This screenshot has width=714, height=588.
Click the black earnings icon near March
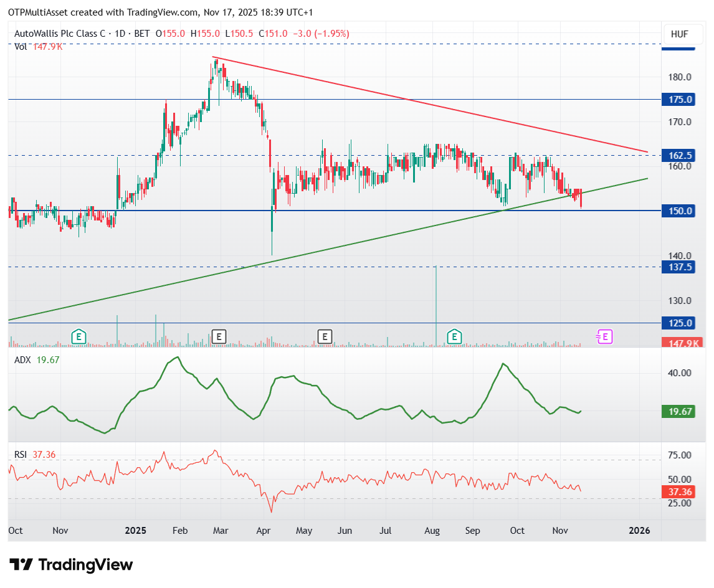(218, 337)
